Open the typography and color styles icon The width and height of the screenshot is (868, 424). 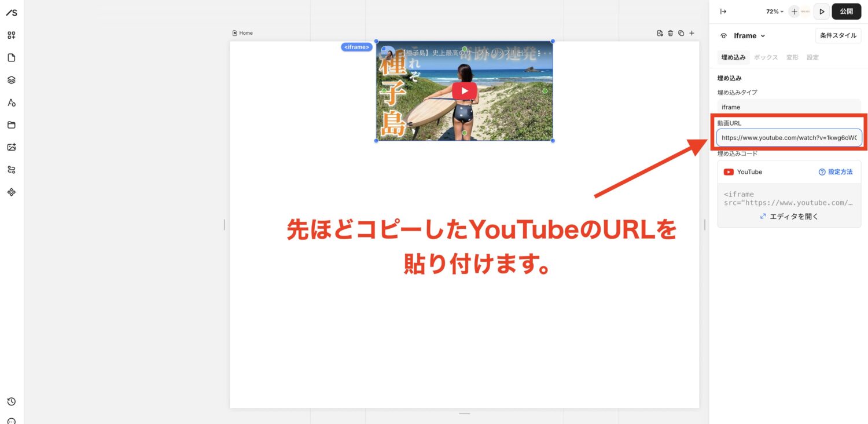pos(11,103)
